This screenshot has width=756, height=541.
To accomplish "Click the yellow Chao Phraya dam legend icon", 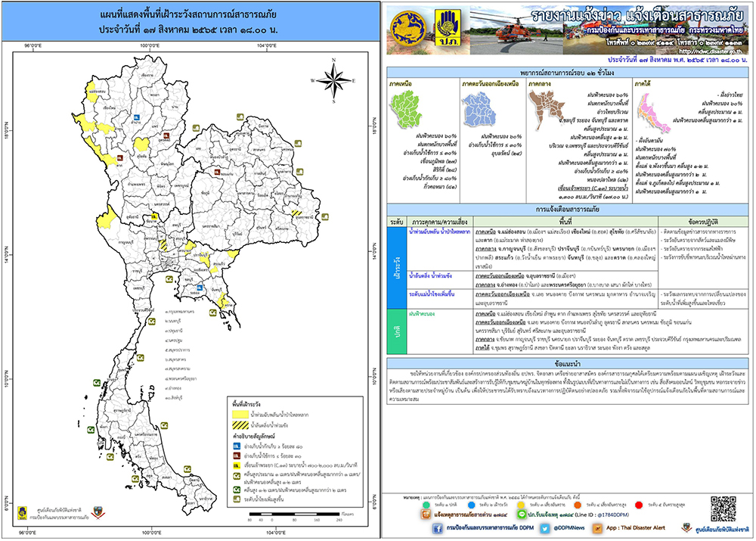I will 237,465.
